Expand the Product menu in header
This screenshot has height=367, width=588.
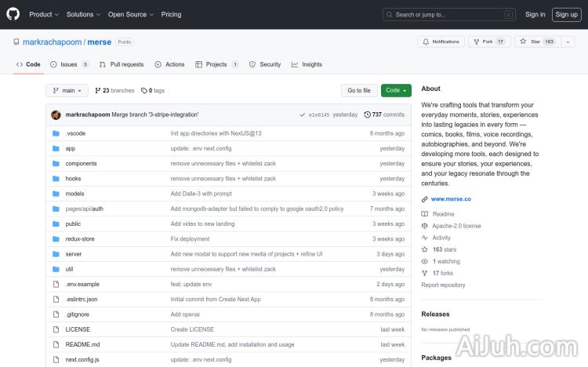pyautogui.click(x=43, y=14)
